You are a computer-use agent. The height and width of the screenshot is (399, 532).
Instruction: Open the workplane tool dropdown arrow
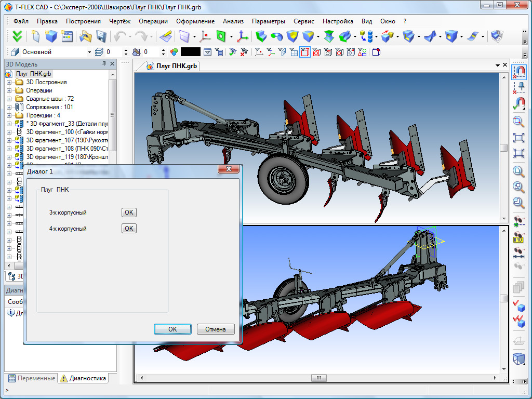(x=194, y=36)
